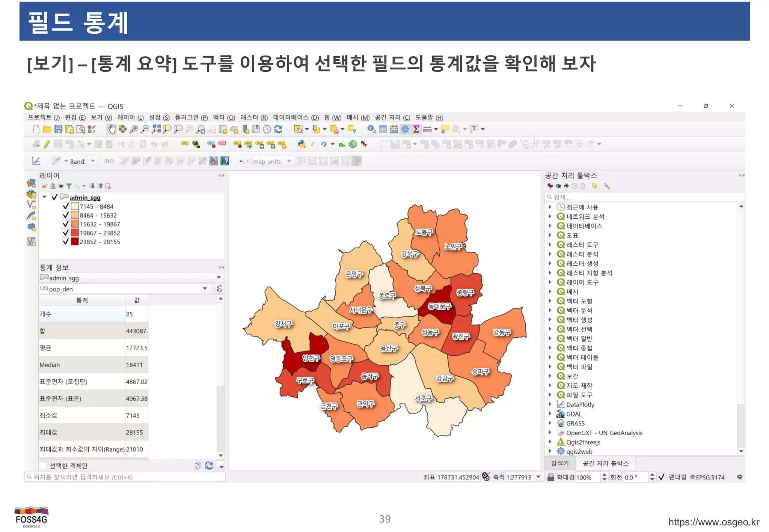Click the 15632 - 19867 orange swatch

(74, 224)
